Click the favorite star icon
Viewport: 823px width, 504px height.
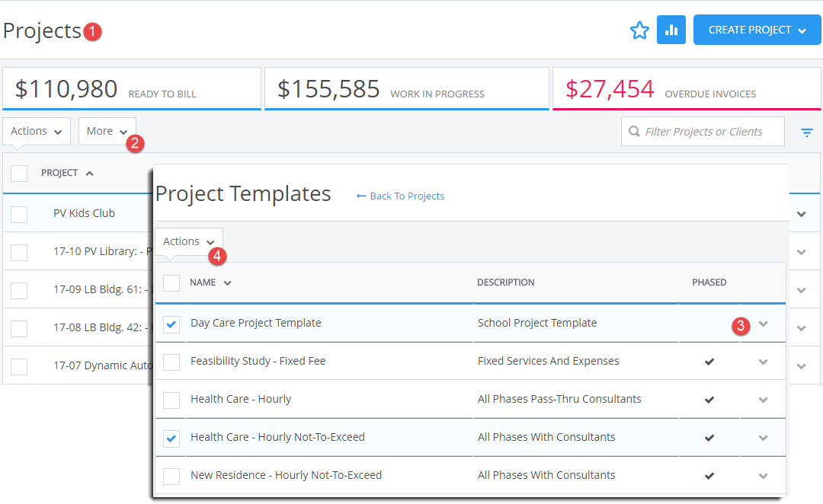click(x=639, y=30)
